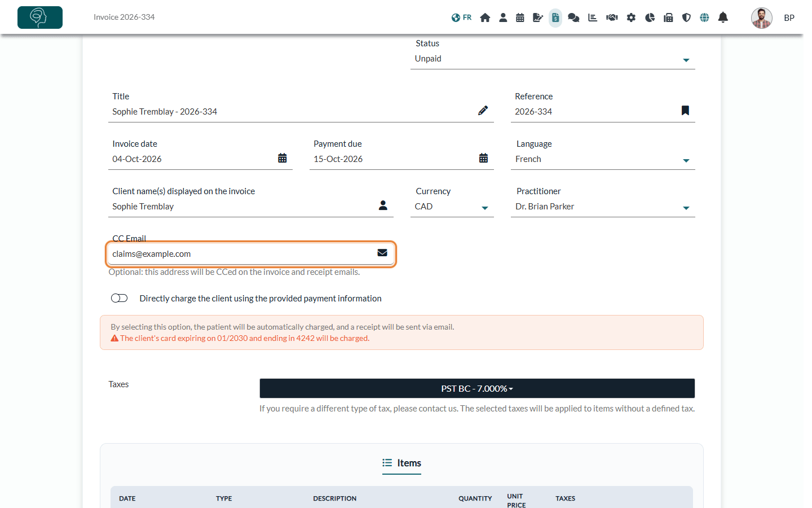Click the brain logo in top-left corner
The image size is (812, 508).
tap(40, 17)
